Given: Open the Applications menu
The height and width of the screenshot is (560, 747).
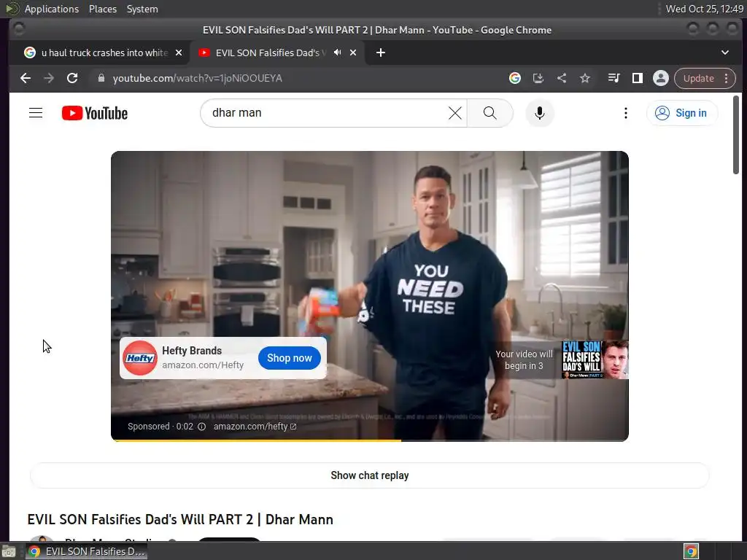Looking at the screenshot, I should (52, 9).
